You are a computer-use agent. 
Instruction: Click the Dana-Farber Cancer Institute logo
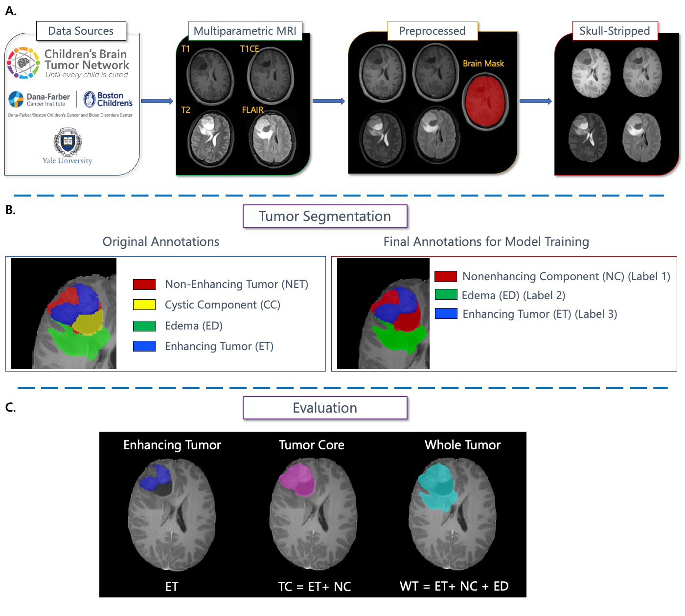click(x=39, y=99)
